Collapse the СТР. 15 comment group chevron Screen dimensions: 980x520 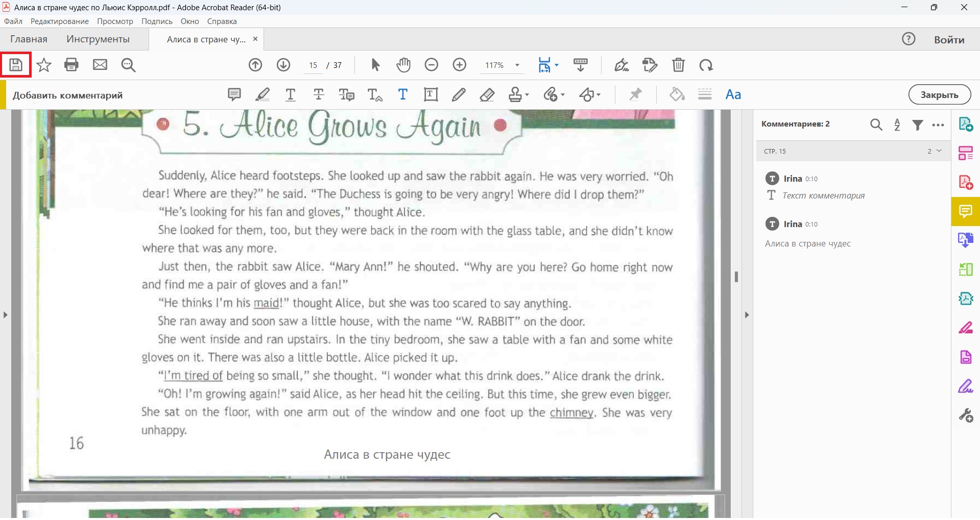coord(939,151)
